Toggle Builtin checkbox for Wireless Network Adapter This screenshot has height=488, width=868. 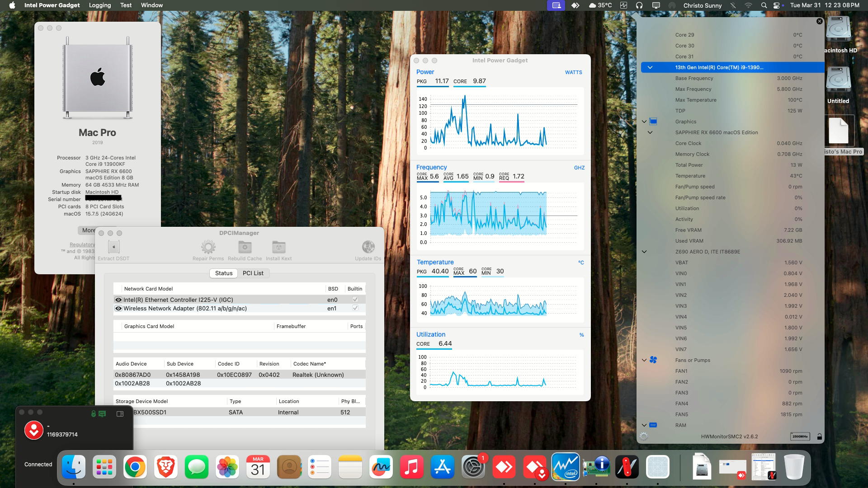(355, 308)
